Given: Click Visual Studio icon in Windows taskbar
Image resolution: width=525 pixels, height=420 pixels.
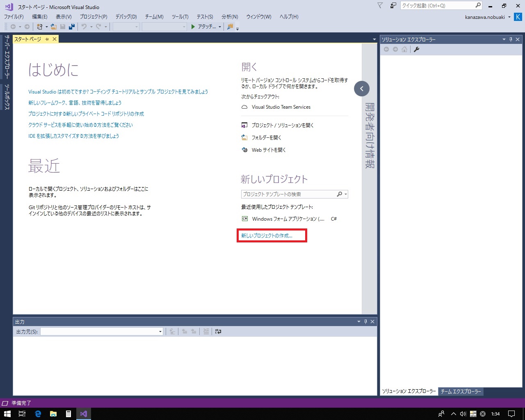Looking at the screenshot, I should (x=83, y=414).
